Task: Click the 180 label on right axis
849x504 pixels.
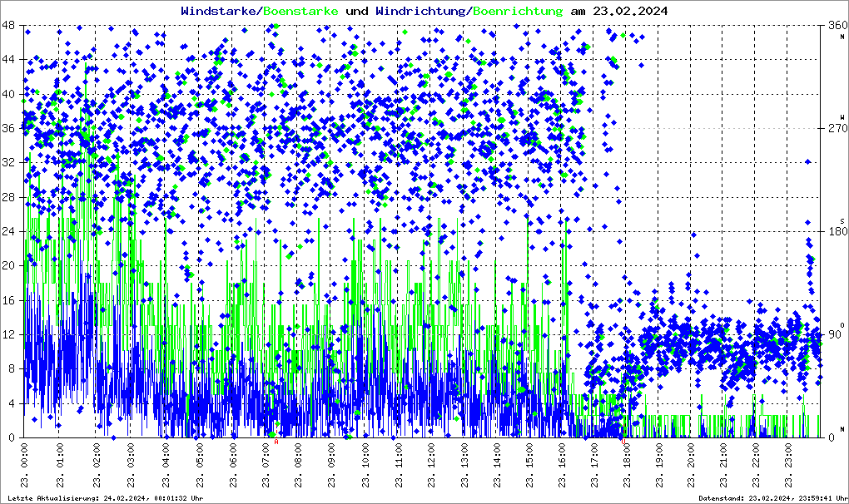Action: (x=832, y=232)
